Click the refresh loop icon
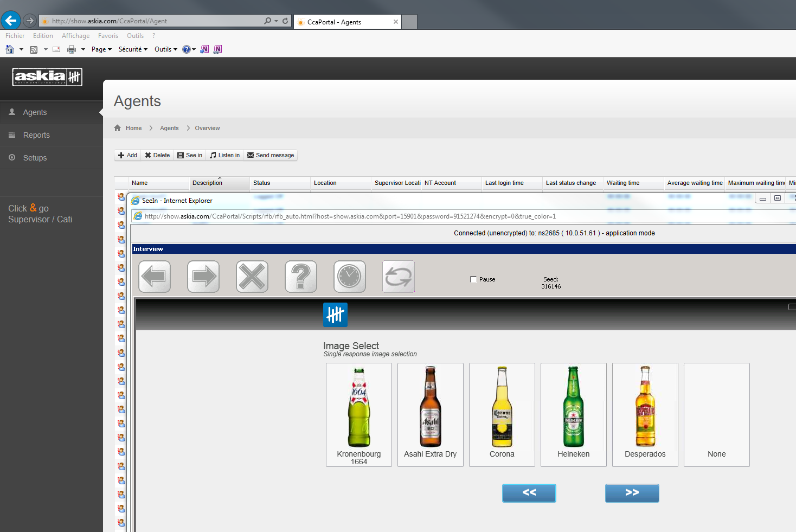This screenshot has height=532, width=796. point(399,277)
